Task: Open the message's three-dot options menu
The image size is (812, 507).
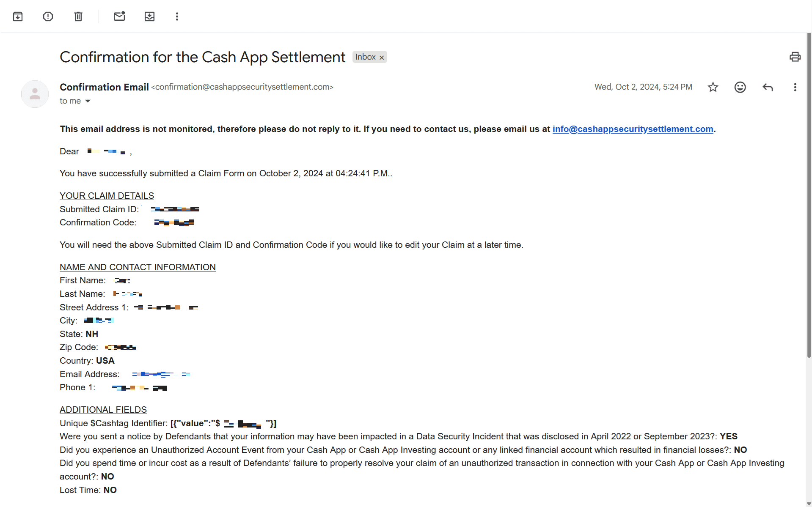Action: (x=795, y=87)
